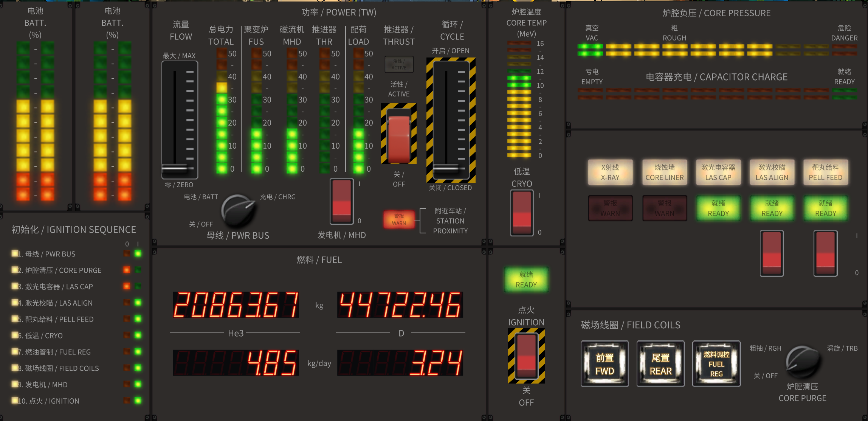Click the FWD field coil button
The image size is (868, 421).
tap(604, 364)
